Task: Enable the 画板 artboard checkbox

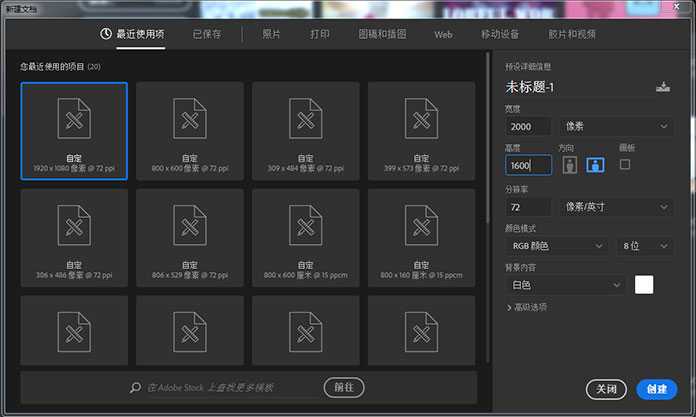Action: click(x=625, y=164)
